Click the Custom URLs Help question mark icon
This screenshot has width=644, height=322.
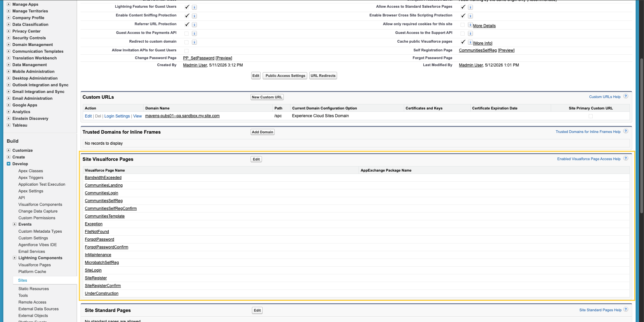626,96
